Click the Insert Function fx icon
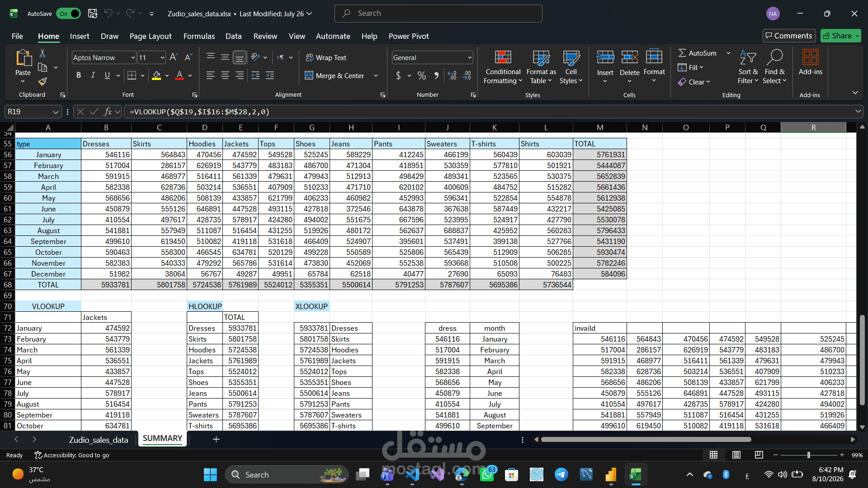This screenshot has height=488, width=868. (x=108, y=112)
